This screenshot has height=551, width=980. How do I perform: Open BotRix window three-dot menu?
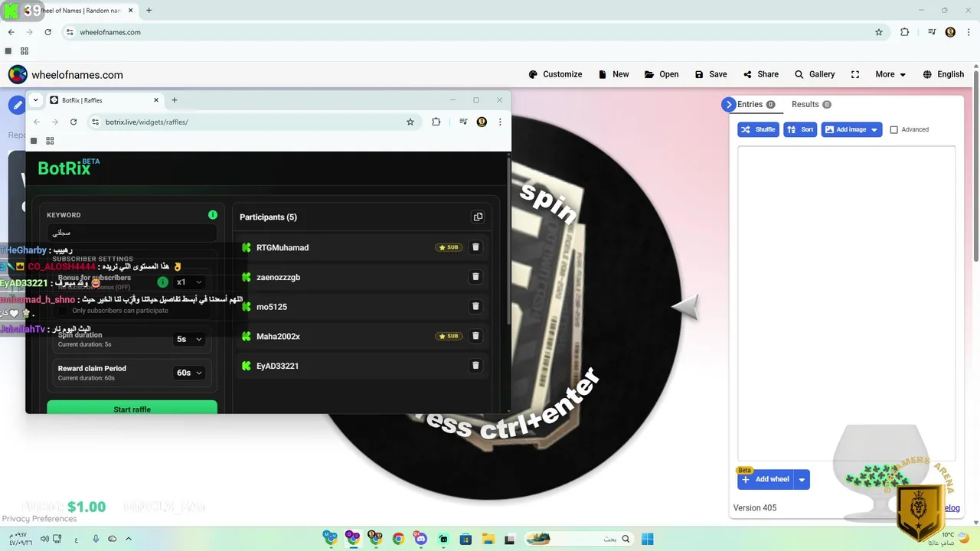pos(500,122)
